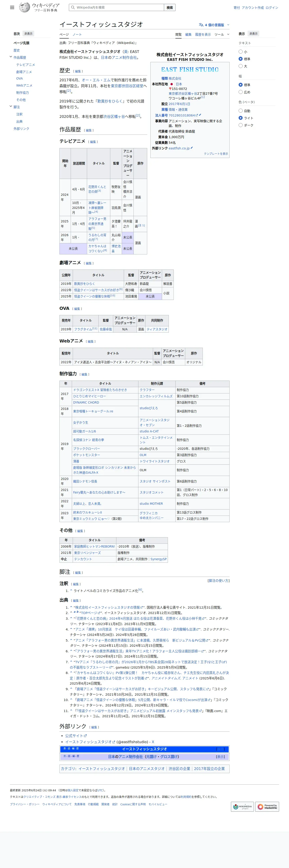Viewport: 289px width, 868px height.
Task: Edit the 歴史 section via its 編集 link
Action: [x=78, y=71]
